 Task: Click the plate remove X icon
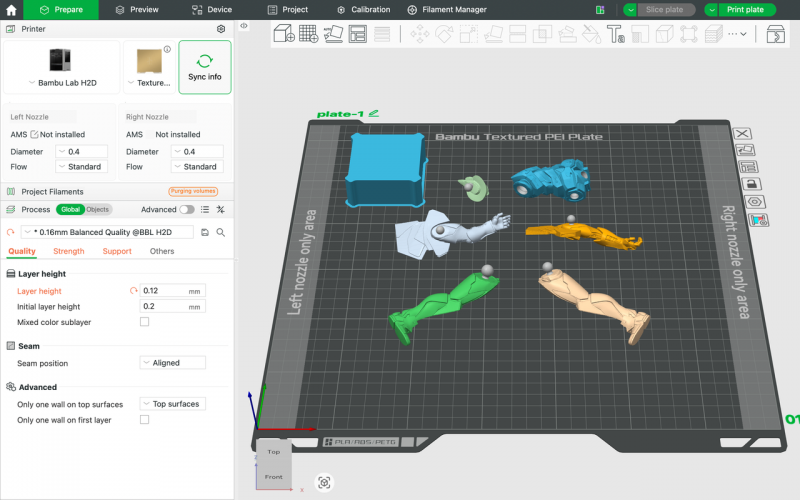tap(742, 134)
